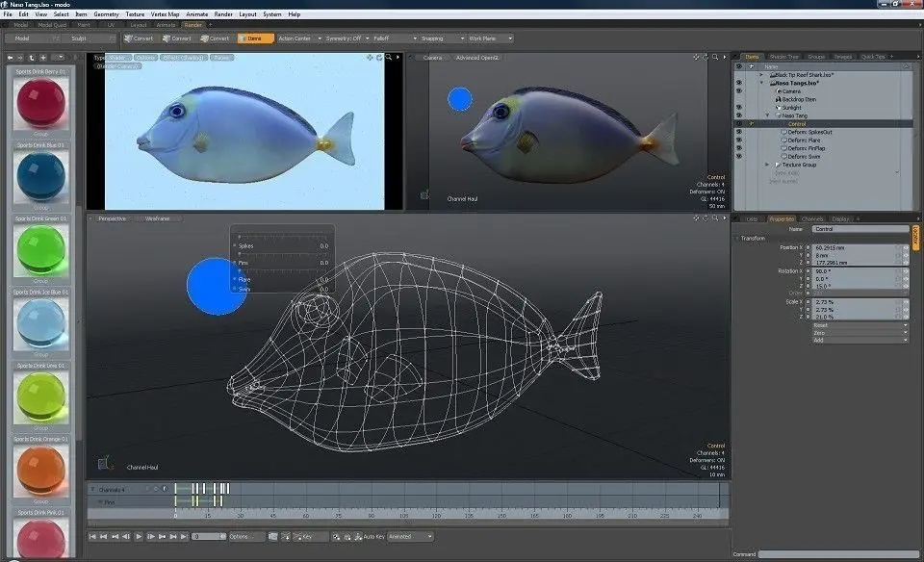924x562 pixels.
Task: Select the Sports Drink Green preset sphere
Action: pyautogui.click(x=40, y=250)
